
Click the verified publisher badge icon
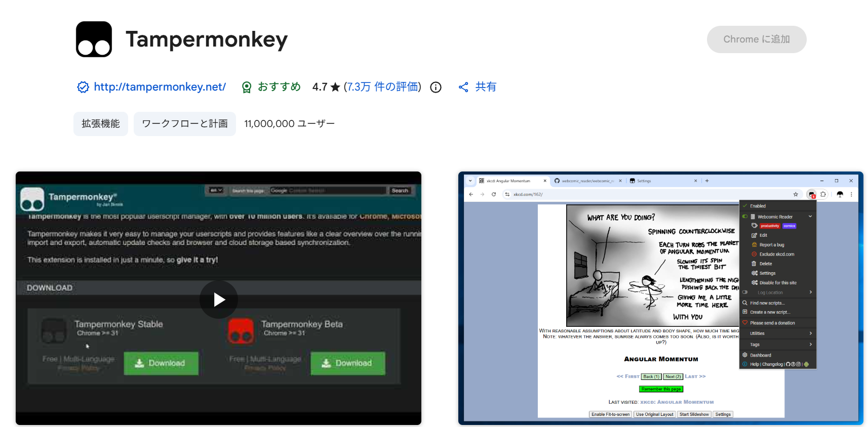coord(83,87)
